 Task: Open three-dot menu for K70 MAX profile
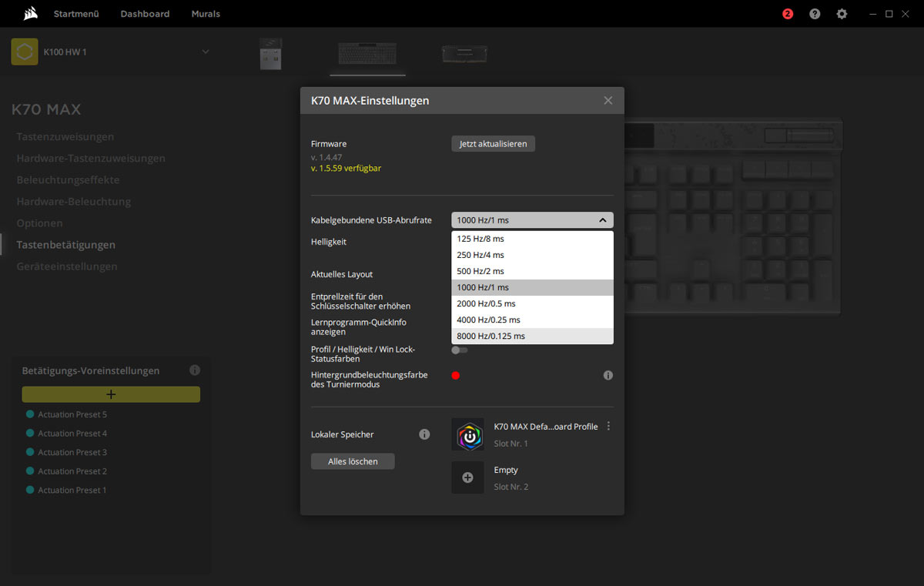coord(609,426)
